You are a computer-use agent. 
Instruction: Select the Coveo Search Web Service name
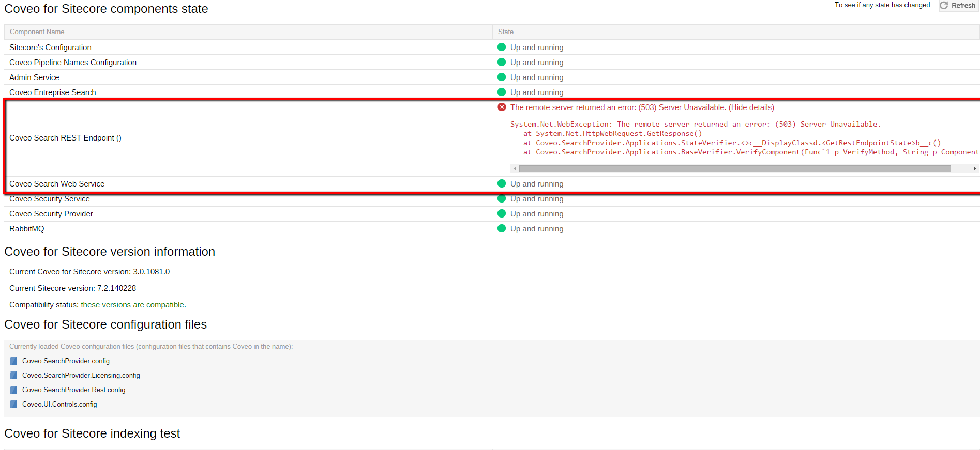coord(57,184)
